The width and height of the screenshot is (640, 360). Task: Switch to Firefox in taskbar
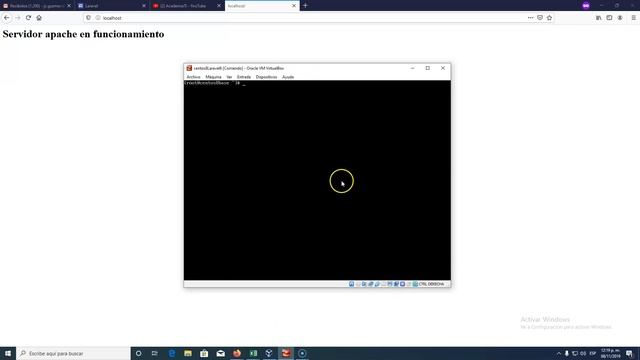pos(237,353)
